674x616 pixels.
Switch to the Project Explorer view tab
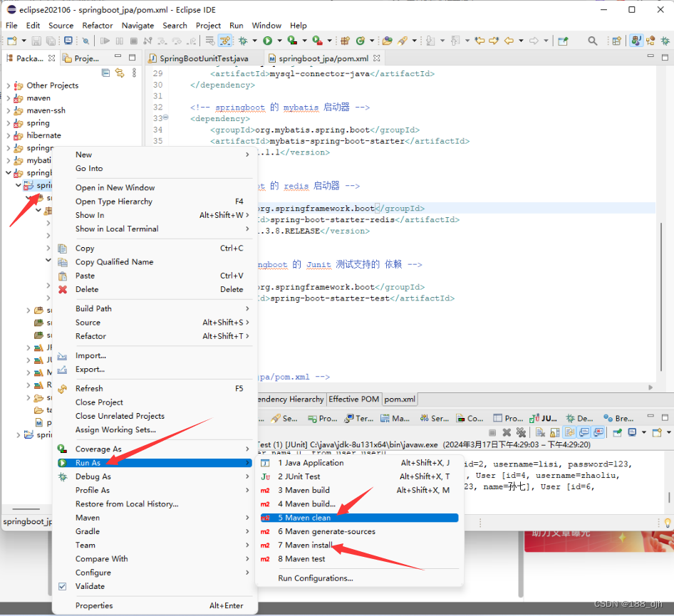pyautogui.click(x=82, y=58)
